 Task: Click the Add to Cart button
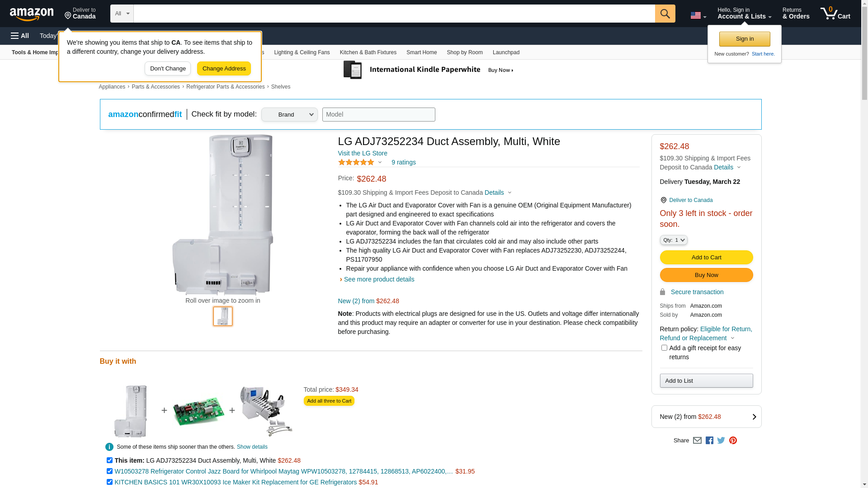(706, 258)
